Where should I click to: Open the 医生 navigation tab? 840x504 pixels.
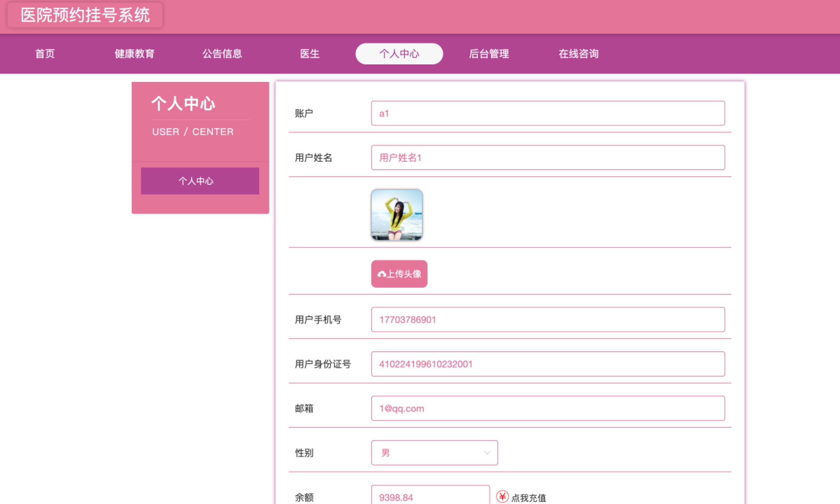point(310,54)
